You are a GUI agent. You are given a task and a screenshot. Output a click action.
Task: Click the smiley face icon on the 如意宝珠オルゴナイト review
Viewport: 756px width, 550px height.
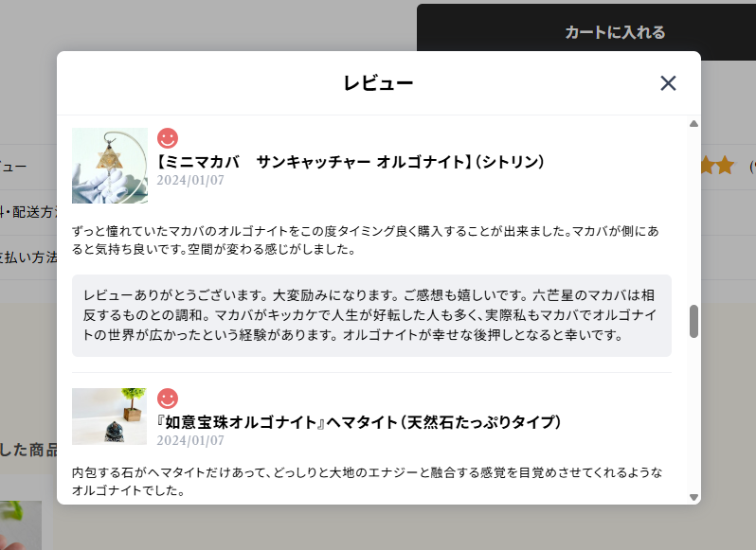(x=168, y=399)
